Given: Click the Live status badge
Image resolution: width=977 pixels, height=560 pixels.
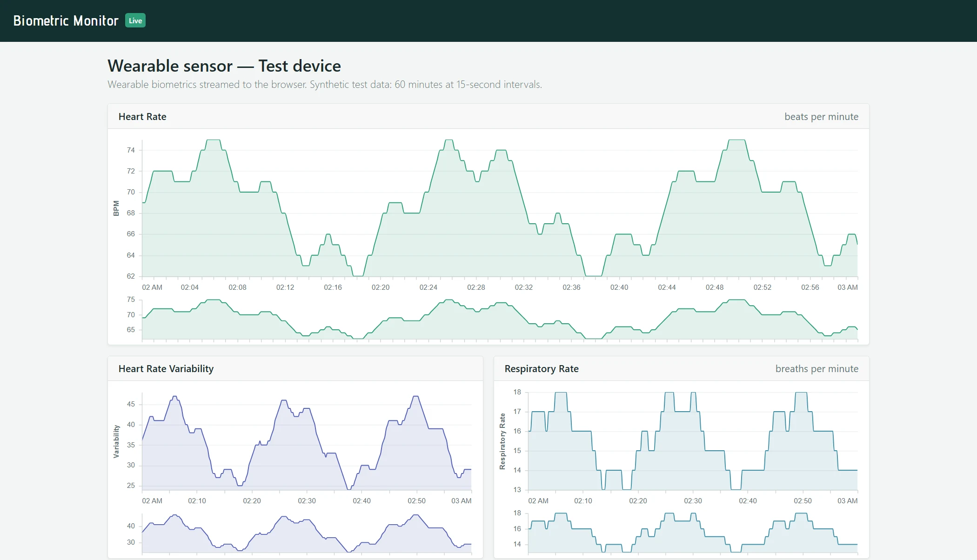Looking at the screenshot, I should [x=135, y=20].
